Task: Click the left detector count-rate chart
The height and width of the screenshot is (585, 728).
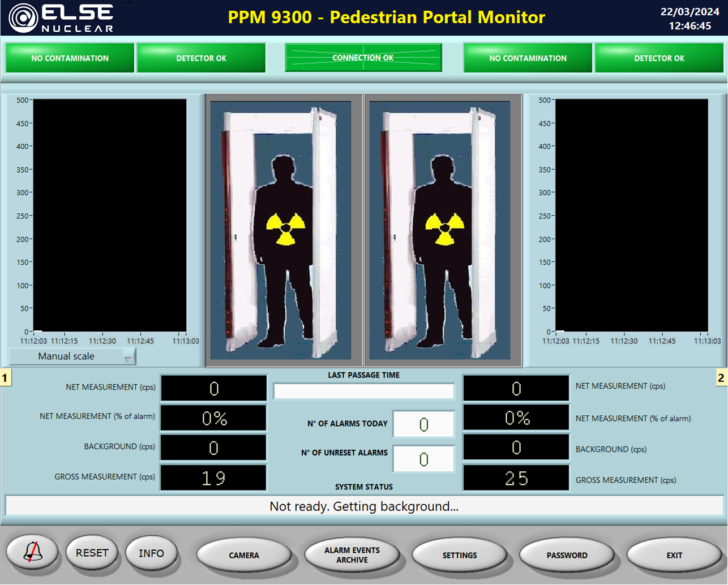Action: pos(110,215)
